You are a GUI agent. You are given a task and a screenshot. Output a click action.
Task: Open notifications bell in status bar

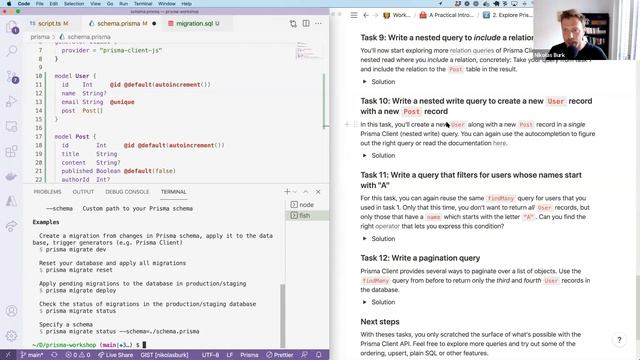319,355
